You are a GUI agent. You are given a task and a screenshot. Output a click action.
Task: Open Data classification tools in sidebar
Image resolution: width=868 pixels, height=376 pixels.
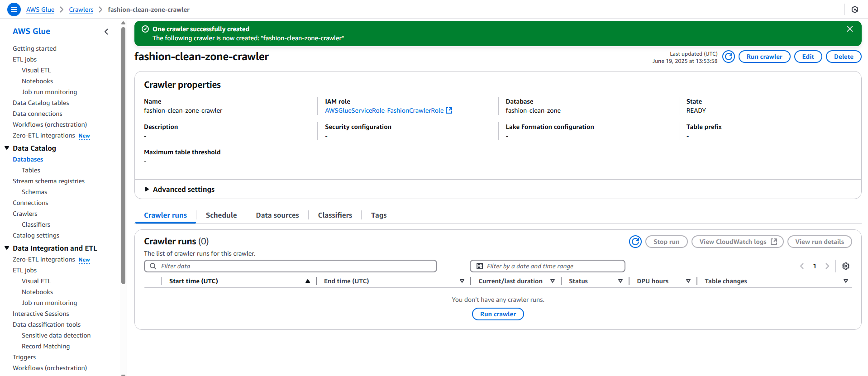pyautogui.click(x=47, y=324)
